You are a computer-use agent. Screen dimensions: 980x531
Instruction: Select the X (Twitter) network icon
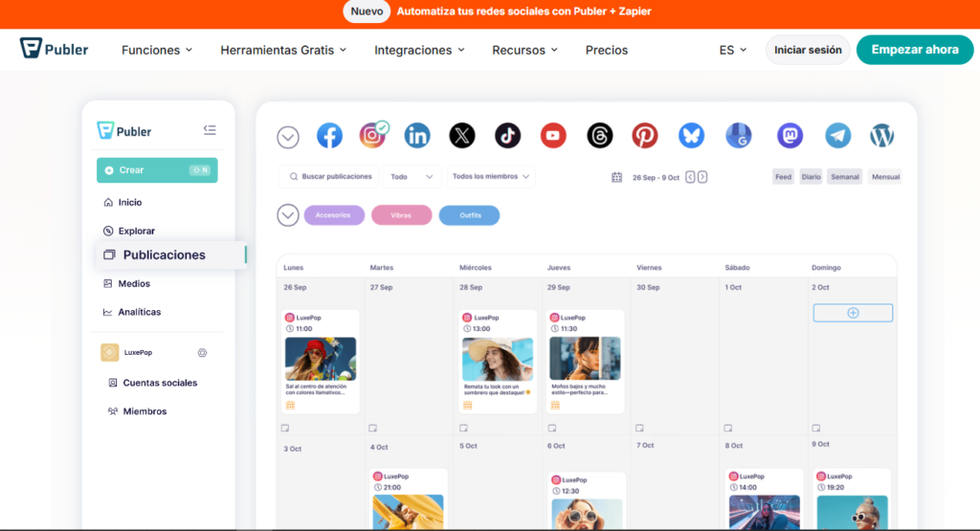[x=462, y=136]
